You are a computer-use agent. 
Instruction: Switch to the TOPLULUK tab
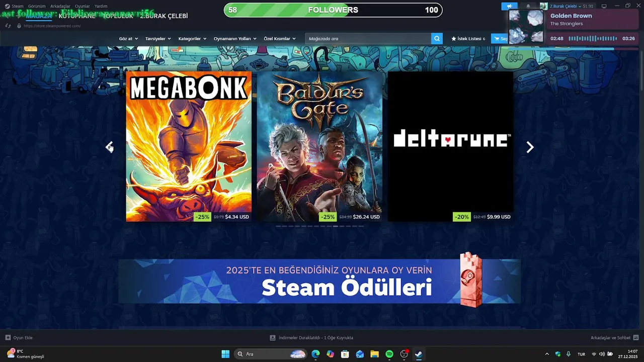pyautogui.click(x=118, y=16)
